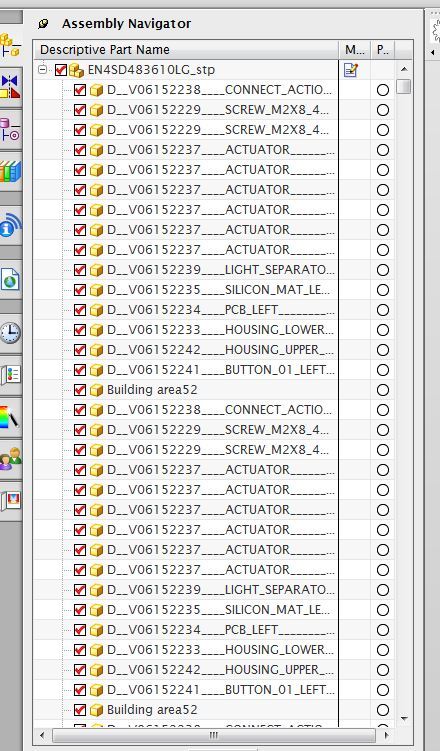This screenshot has width=440, height=751.
Task: Click part cube icon of upper LIGHT_SEPARATO row
Action: pyautogui.click(x=96, y=270)
